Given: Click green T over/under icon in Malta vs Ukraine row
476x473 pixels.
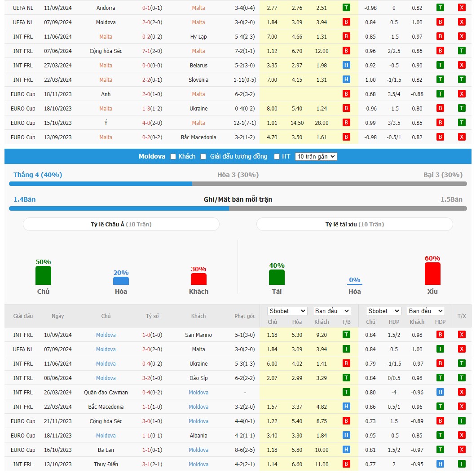Looking at the screenshot, I should pyautogui.click(x=462, y=108).
